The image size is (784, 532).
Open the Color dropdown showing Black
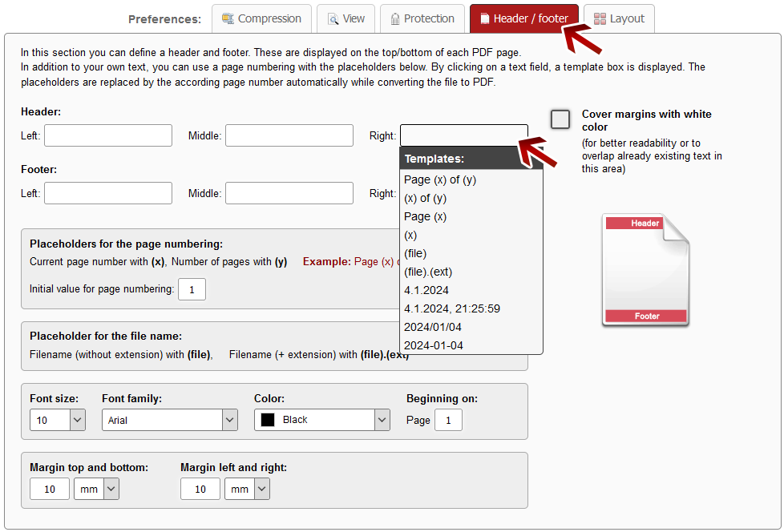tap(321, 420)
